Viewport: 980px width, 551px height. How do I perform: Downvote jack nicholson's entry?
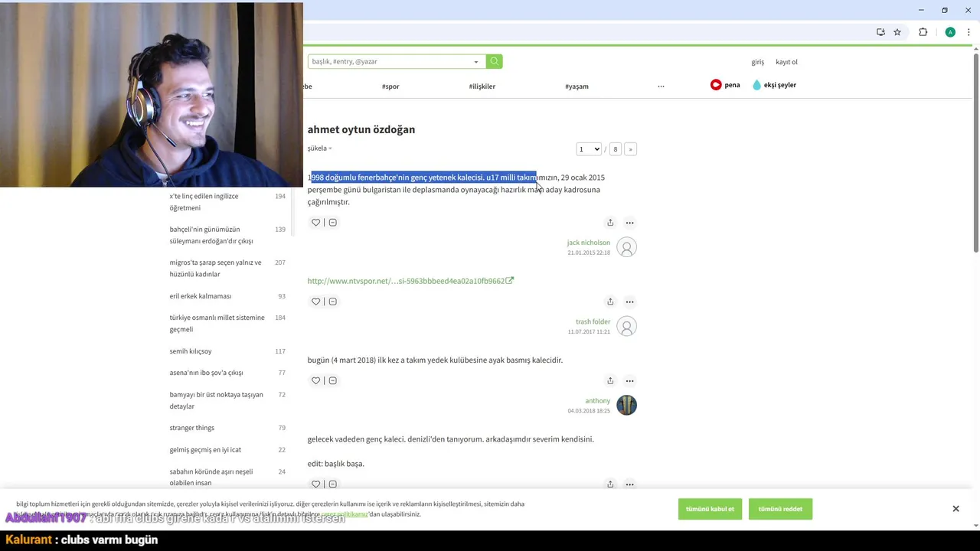point(332,223)
